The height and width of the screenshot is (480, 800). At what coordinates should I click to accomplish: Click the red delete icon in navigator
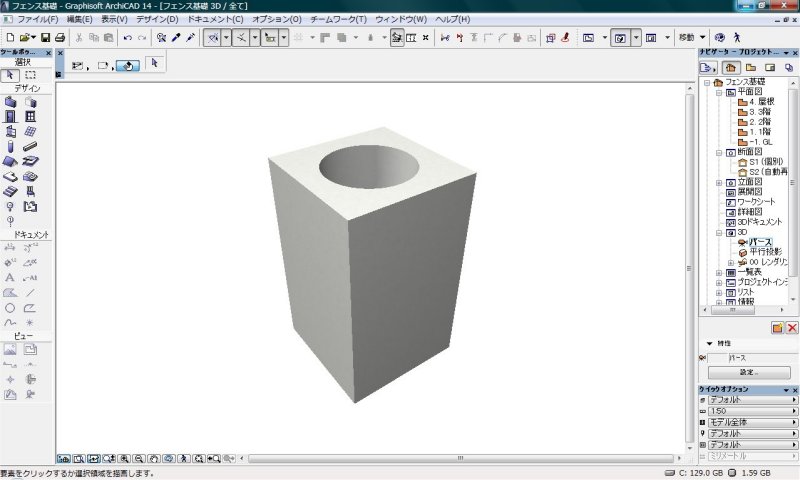[x=792, y=327]
